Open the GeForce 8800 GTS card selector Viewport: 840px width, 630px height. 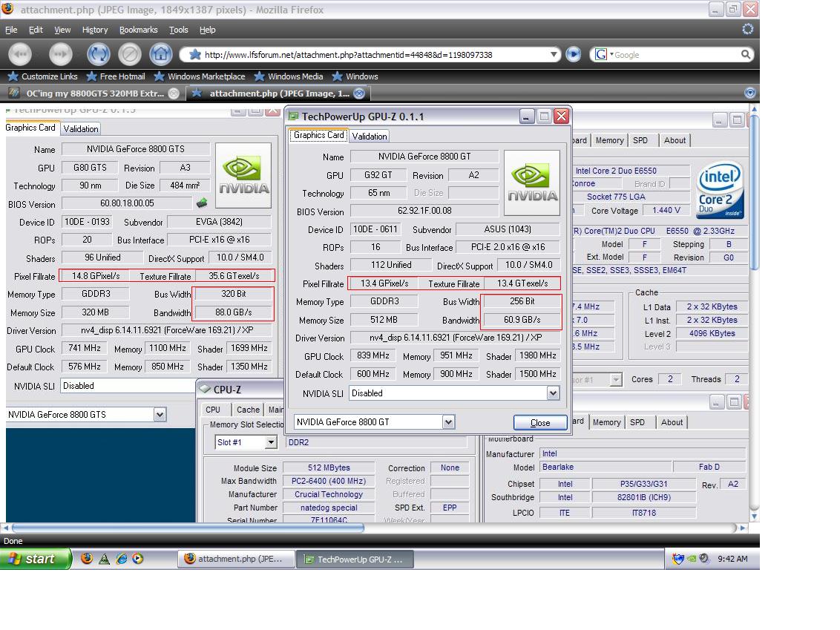point(160,415)
